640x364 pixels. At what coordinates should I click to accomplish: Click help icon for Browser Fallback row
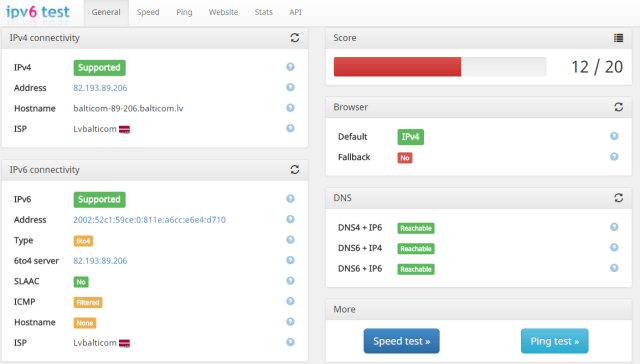tap(614, 157)
